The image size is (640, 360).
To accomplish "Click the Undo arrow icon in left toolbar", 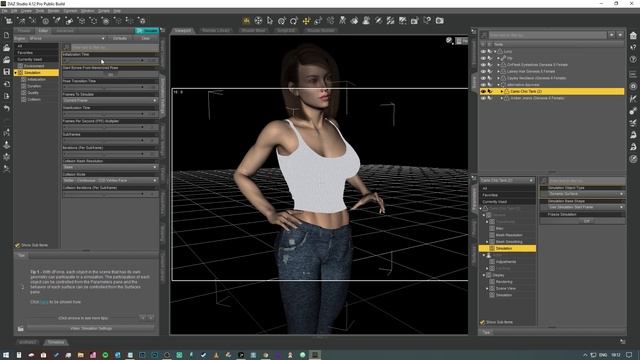I will tap(7, 108).
